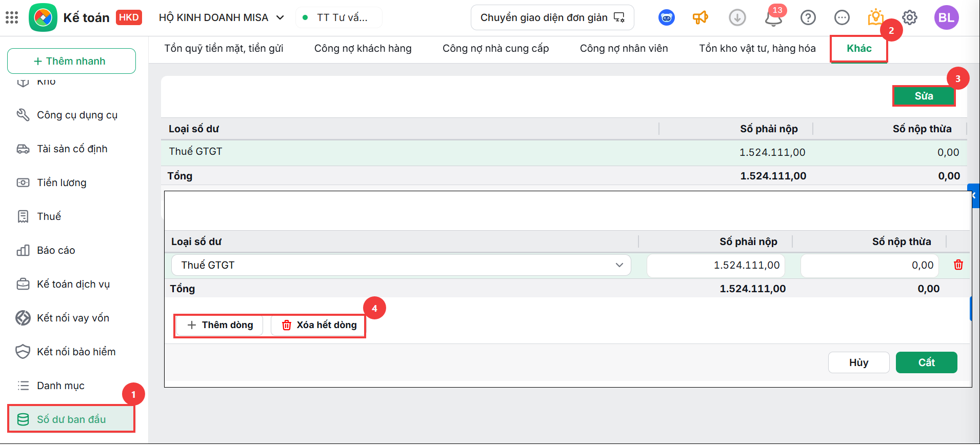
Task: Click the Số dư ban đầu database icon
Action: point(23,419)
